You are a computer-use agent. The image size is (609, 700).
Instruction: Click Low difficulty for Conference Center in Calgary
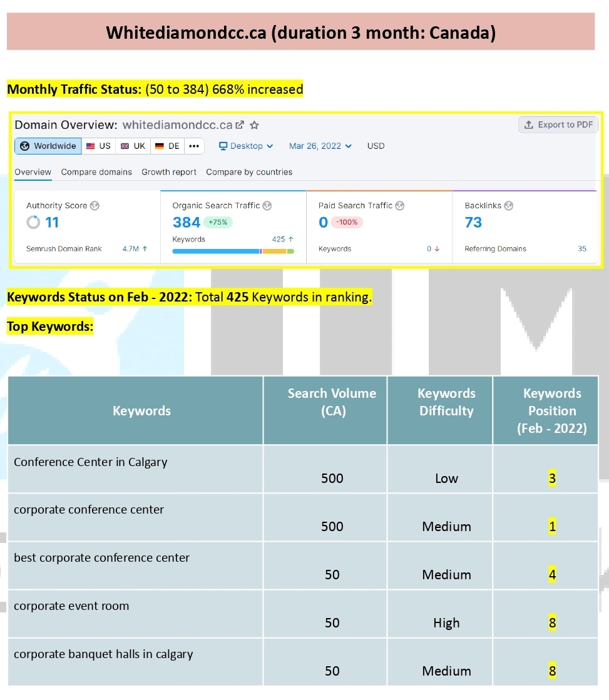tap(446, 478)
